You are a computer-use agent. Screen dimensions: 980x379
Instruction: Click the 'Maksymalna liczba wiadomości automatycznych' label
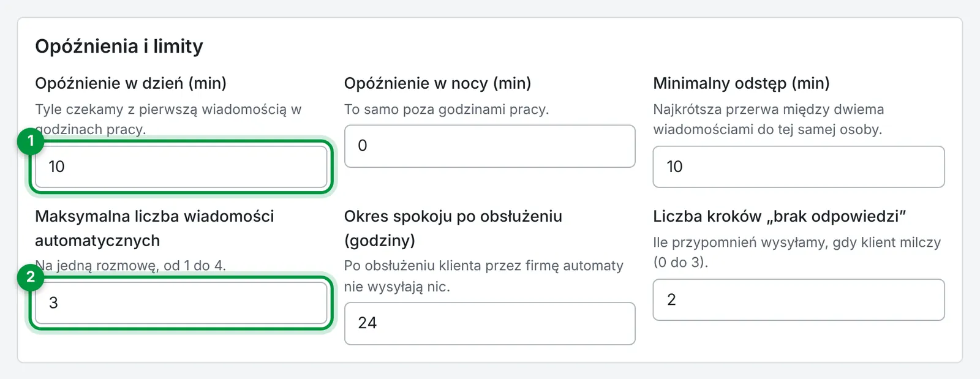pyautogui.click(x=154, y=228)
